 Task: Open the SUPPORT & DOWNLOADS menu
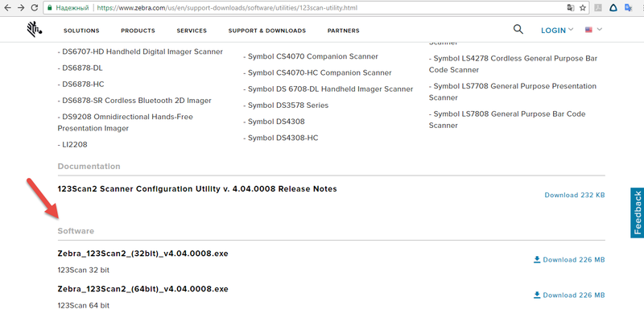tap(267, 31)
